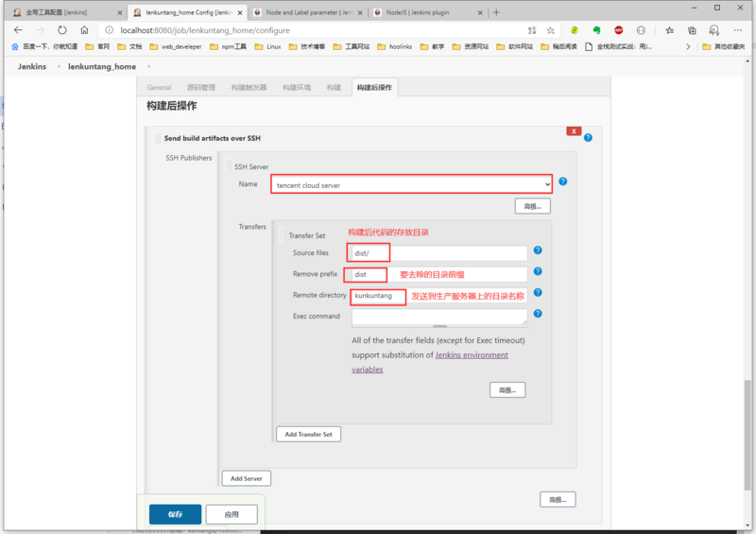Image resolution: width=756 pixels, height=534 pixels.
Task: Click the Add Server button
Action: 247,478
